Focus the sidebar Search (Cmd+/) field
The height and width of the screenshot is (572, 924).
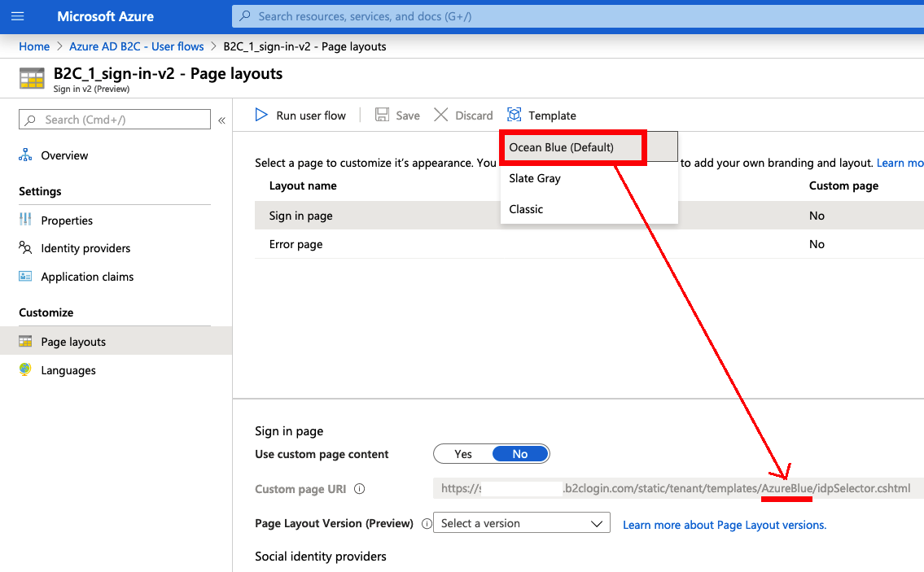click(114, 120)
